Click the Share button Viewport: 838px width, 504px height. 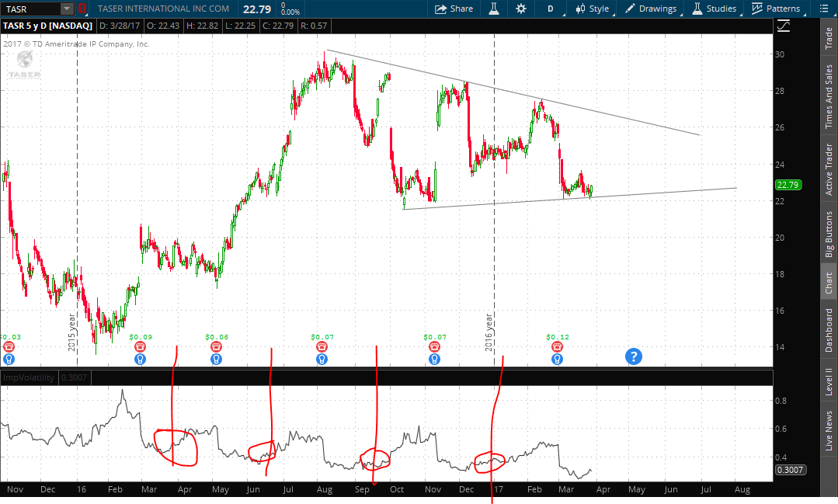pyautogui.click(x=454, y=9)
